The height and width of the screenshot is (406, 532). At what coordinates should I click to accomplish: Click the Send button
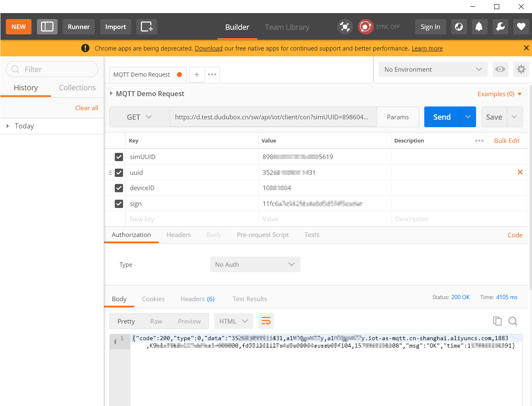(441, 117)
